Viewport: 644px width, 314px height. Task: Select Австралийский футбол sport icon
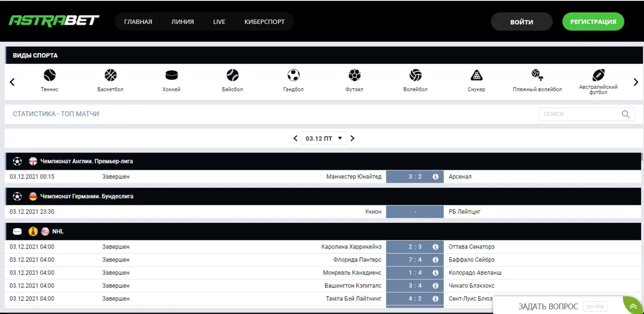tap(599, 75)
